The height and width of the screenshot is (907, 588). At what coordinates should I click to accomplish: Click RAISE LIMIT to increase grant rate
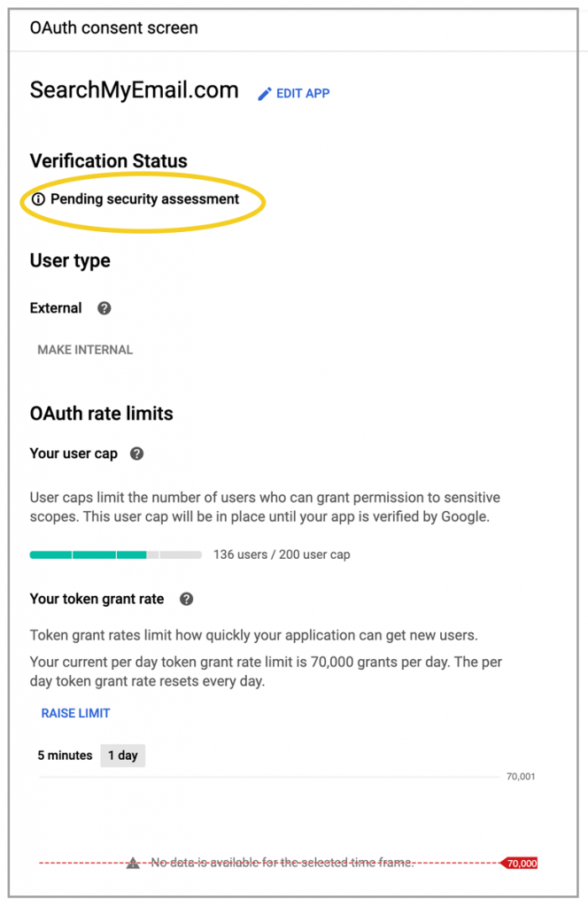75,713
